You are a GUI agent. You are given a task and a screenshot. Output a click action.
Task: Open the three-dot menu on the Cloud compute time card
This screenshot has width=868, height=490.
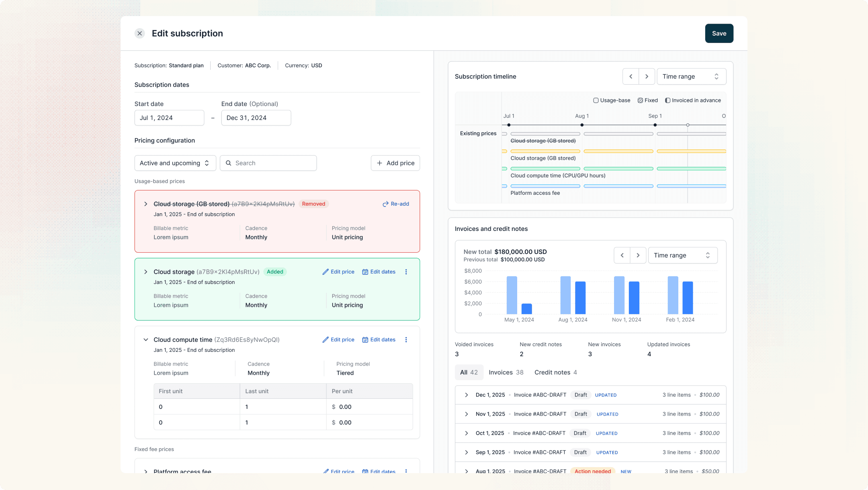coord(406,340)
